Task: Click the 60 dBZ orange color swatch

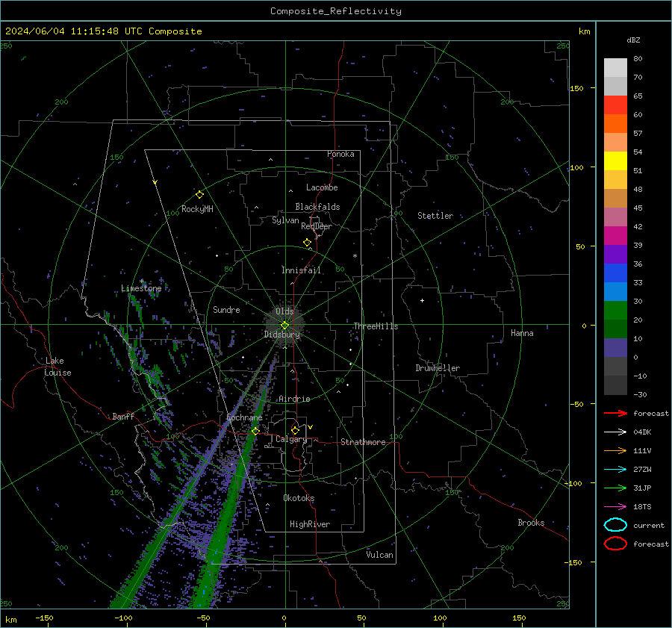Action: click(615, 123)
